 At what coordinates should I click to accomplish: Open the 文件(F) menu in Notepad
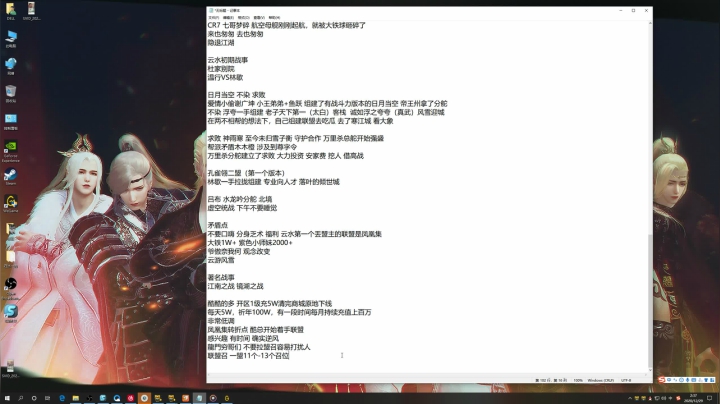coord(214,17)
